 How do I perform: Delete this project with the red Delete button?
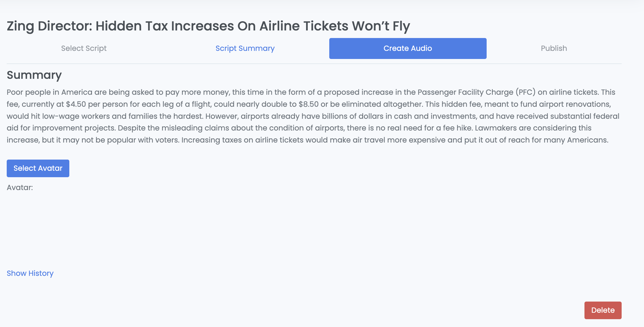point(603,310)
